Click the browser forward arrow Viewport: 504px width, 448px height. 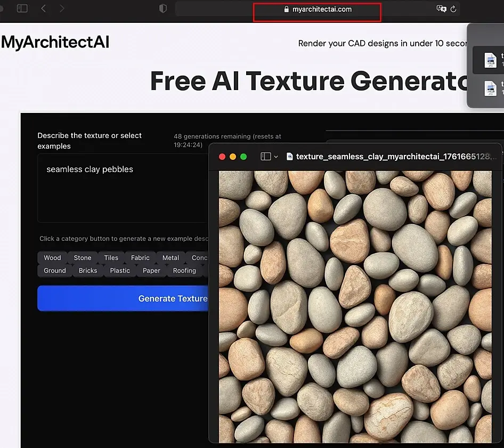62,9
